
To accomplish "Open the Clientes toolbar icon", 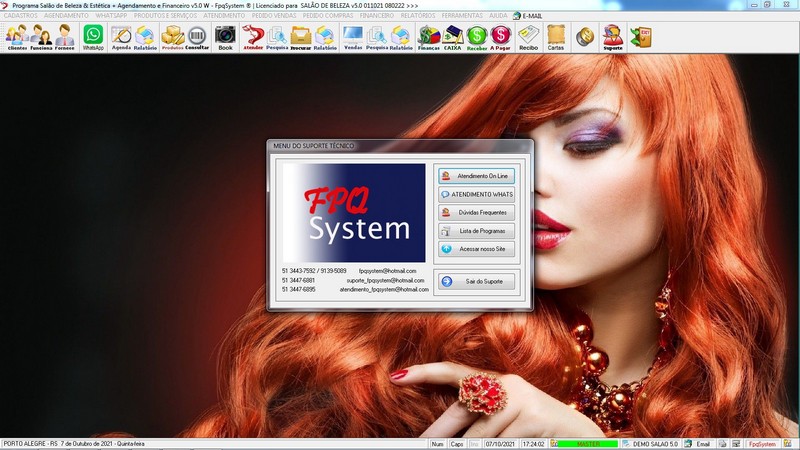I will click(16, 37).
